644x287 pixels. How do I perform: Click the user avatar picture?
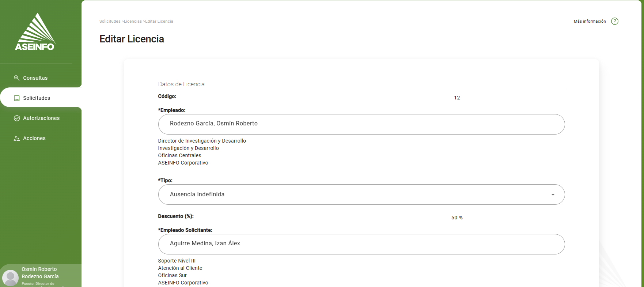[10, 278]
